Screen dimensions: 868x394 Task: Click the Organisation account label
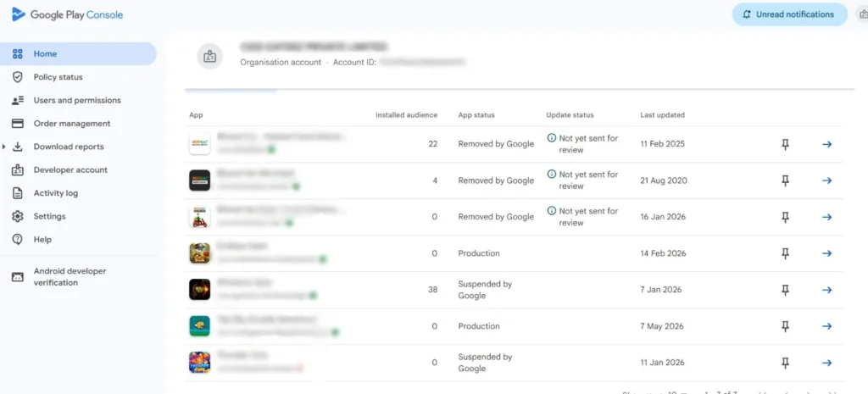[x=281, y=63]
